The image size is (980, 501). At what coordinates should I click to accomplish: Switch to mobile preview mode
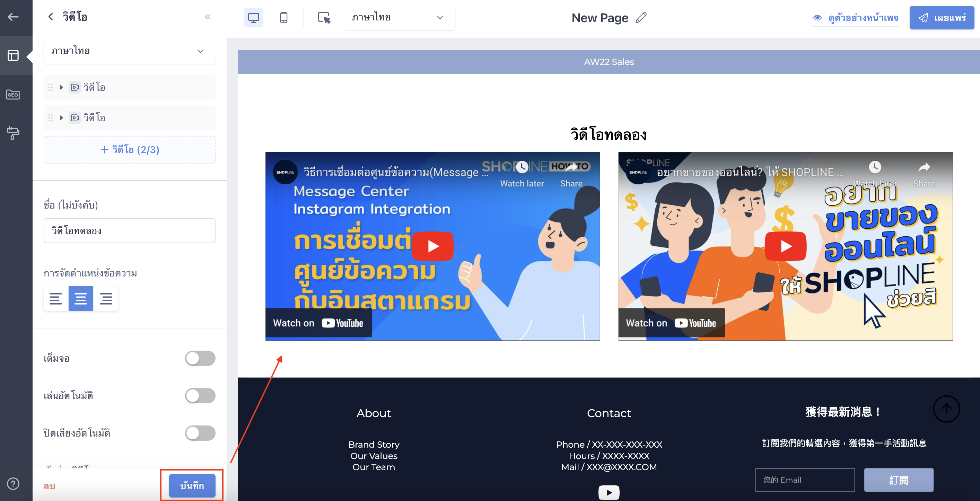[x=283, y=18]
